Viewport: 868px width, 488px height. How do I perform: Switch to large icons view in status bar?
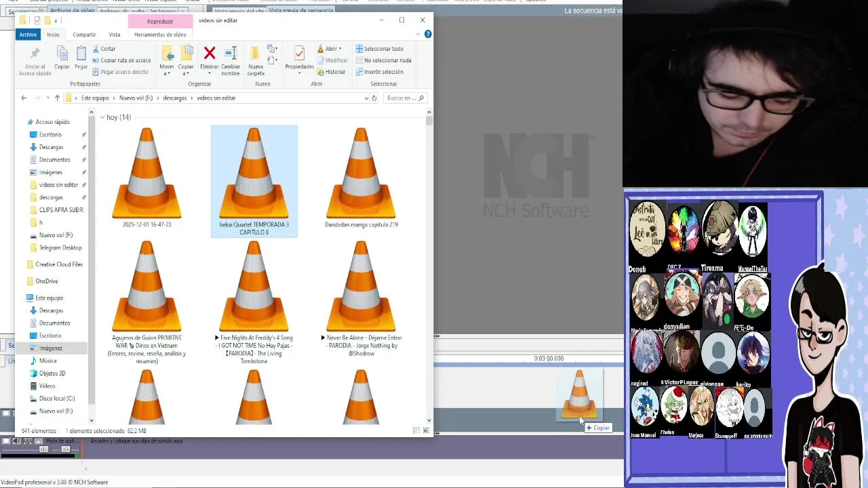point(426,430)
